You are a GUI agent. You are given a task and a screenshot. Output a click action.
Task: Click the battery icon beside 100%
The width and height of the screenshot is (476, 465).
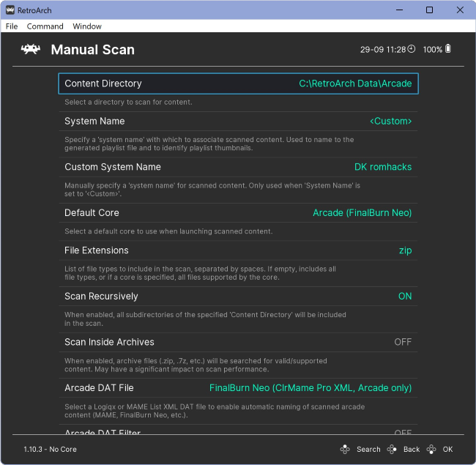[x=447, y=48]
